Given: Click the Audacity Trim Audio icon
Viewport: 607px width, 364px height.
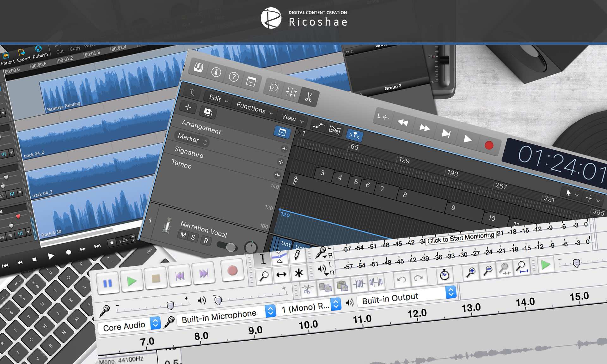Looking at the screenshot, I should pos(359,283).
